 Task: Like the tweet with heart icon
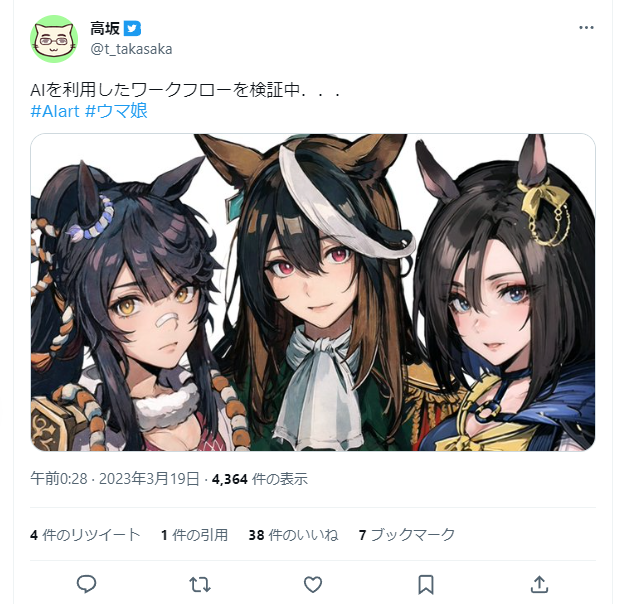313,585
